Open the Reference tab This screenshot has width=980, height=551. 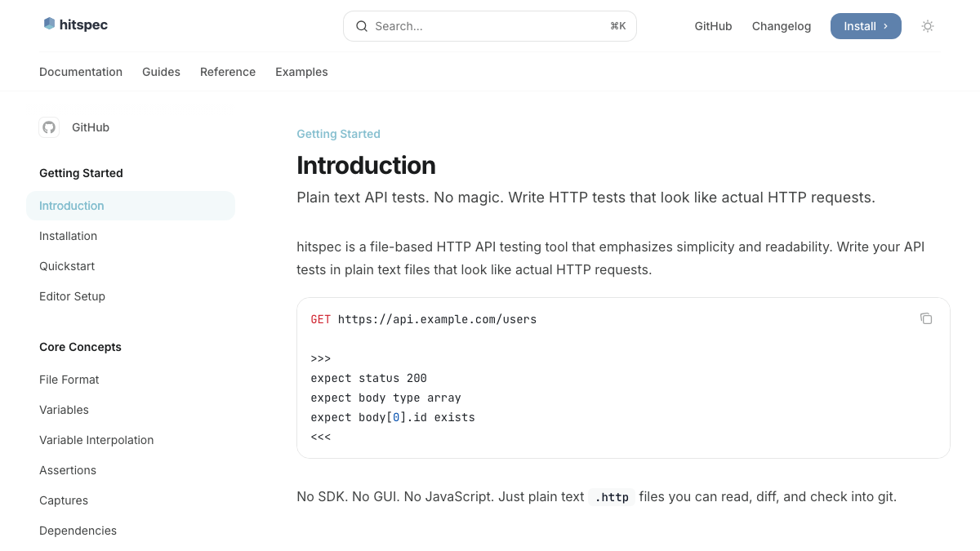227,72
